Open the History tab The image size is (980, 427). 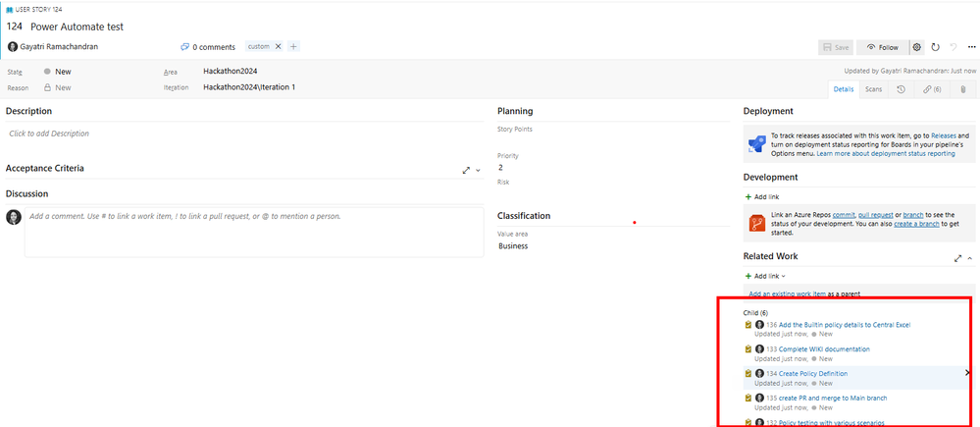[901, 89]
